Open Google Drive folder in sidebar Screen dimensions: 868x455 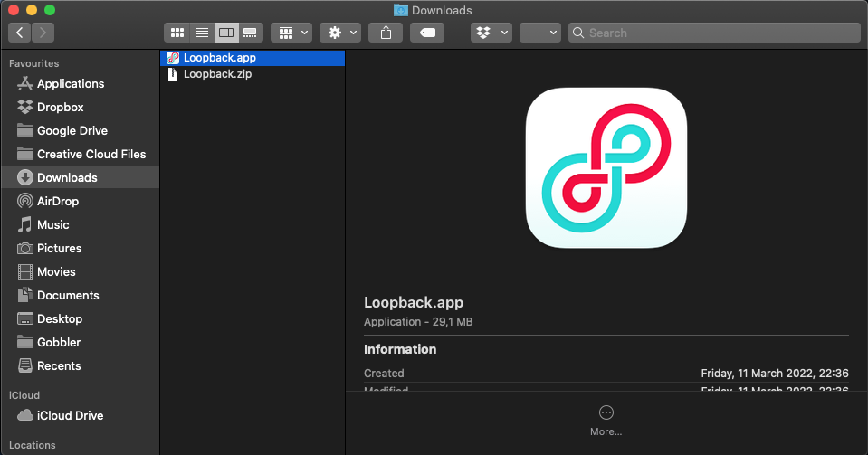coord(81,130)
